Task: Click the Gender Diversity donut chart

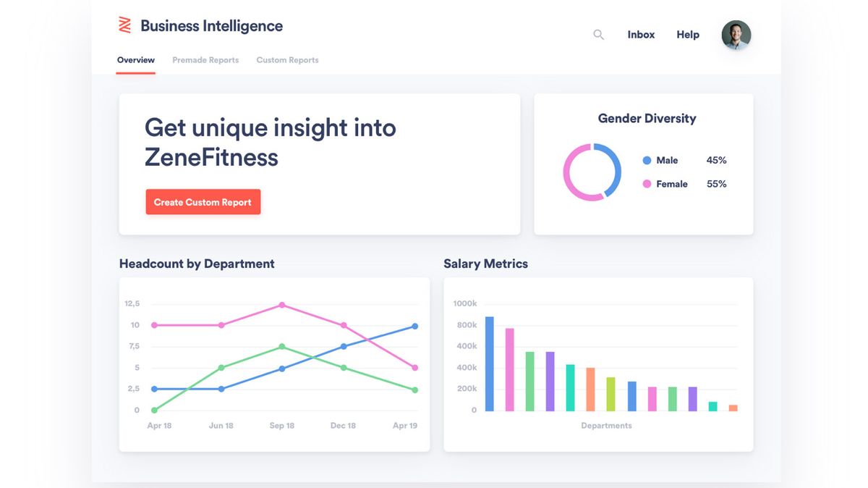Action: click(x=592, y=172)
